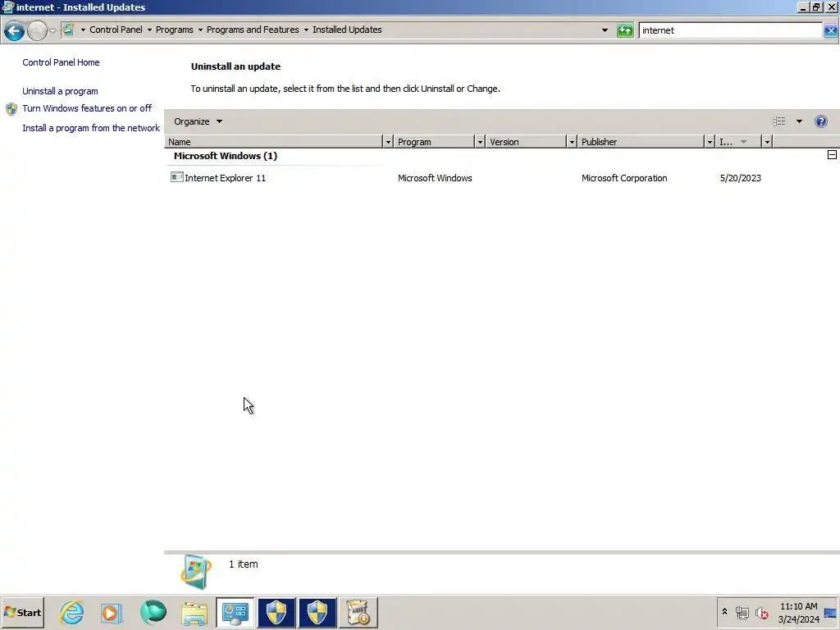Image resolution: width=840 pixels, height=630 pixels.
Task: Click the Control Panel icon in the address bar
Action: 68,30
